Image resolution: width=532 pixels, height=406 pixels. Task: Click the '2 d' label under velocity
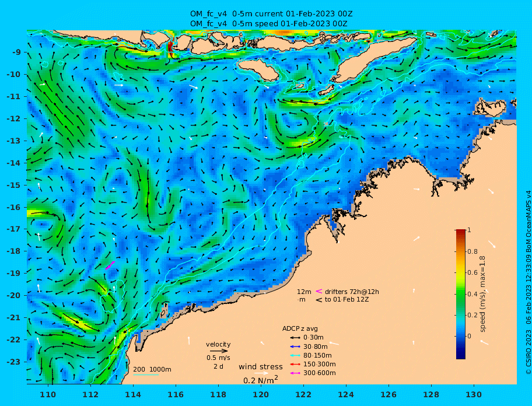coord(218,367)
